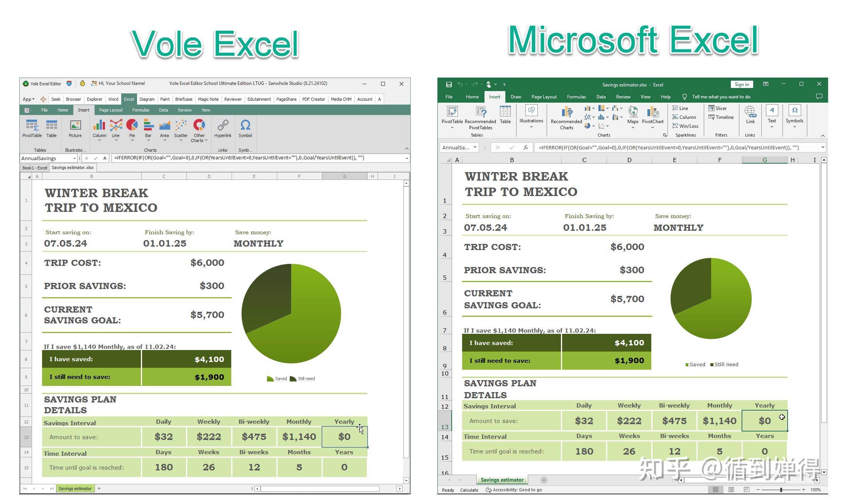Viewport: 842px width, 504px height.
Task: Click Recommended PivotTables in Microsoft Excel
Action: coord(481,118)
